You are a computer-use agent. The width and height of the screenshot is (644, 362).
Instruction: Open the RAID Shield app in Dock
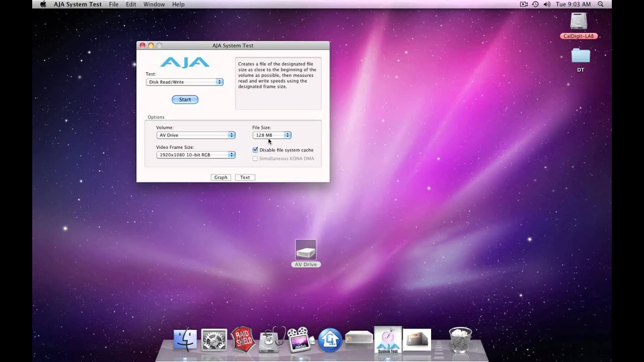pyautogui.click(x=243, y=339)
